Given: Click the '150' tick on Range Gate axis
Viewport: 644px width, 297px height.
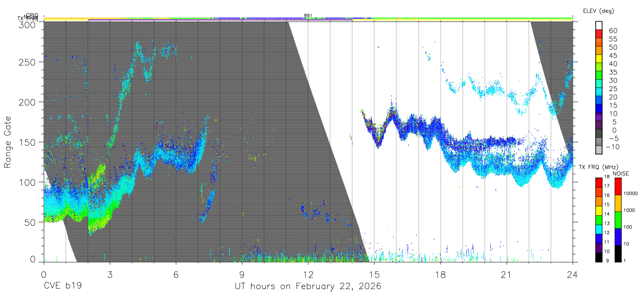Looking at the screenshot, I should click(x=27, y=142).
